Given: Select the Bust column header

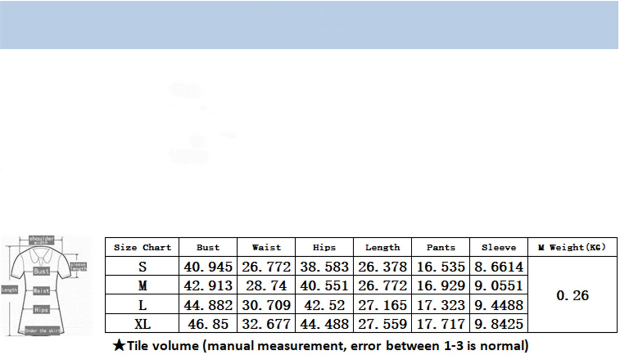Looking at the screenshot, I should [208, 248].
